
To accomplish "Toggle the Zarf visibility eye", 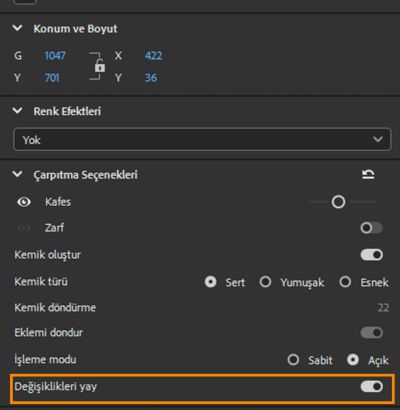I will (24, 228).
